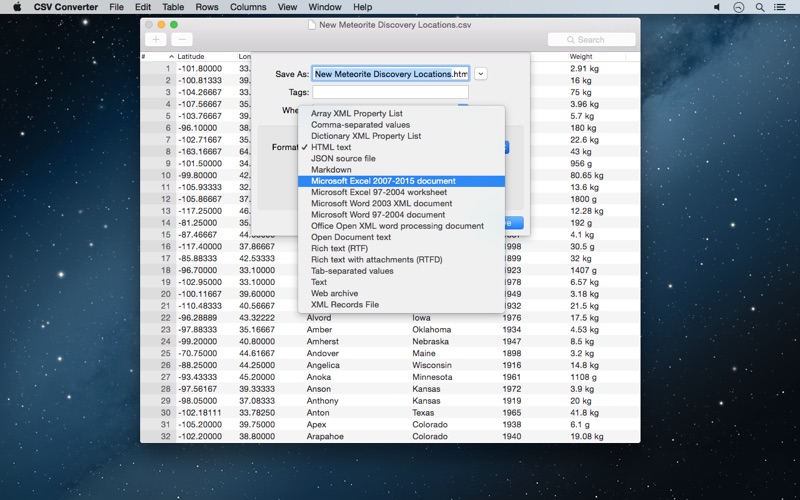Select Markdown format
The width and height of the screenshot is (800, 500).
point(402,169)
